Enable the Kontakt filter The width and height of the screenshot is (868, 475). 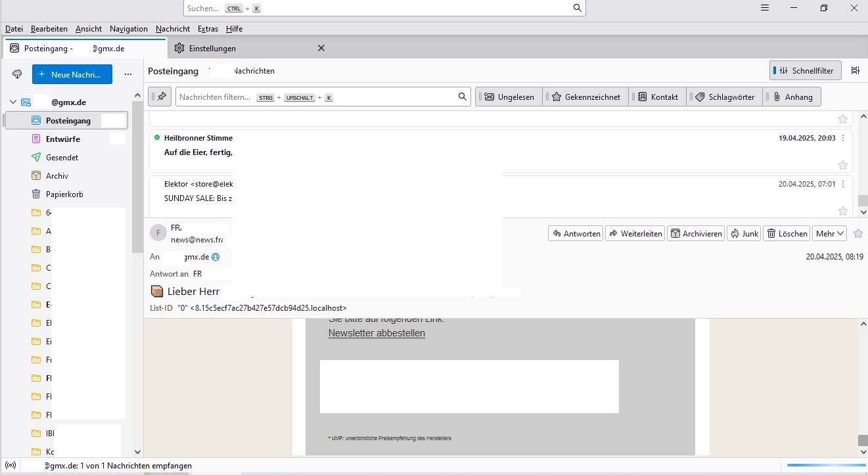tap(658, 97)
